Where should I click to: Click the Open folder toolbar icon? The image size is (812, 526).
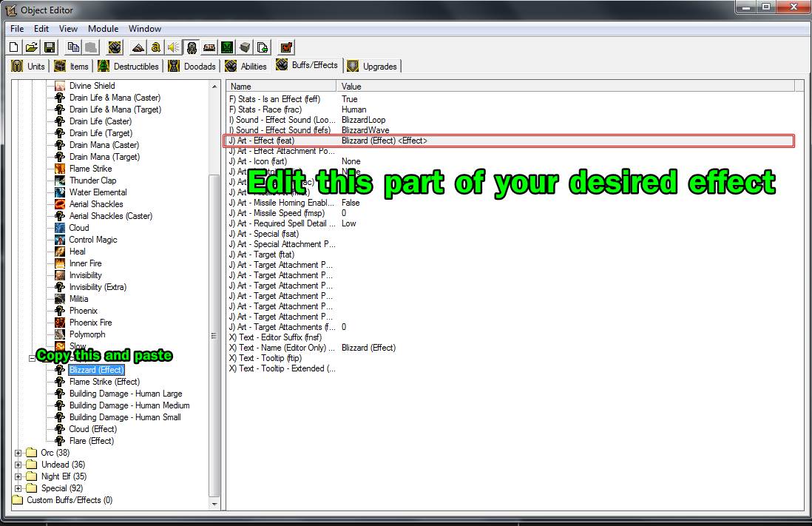(32, 47)
